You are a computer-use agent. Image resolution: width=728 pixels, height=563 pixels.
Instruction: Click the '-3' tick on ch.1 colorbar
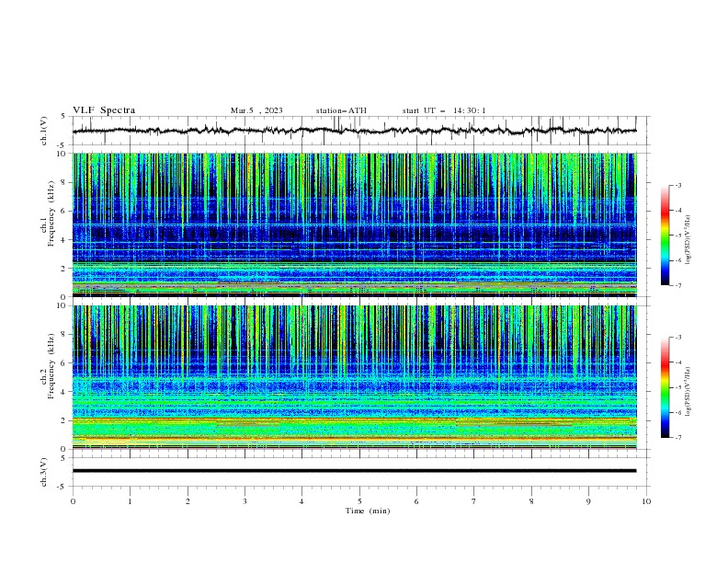click(x=678, y=185)
